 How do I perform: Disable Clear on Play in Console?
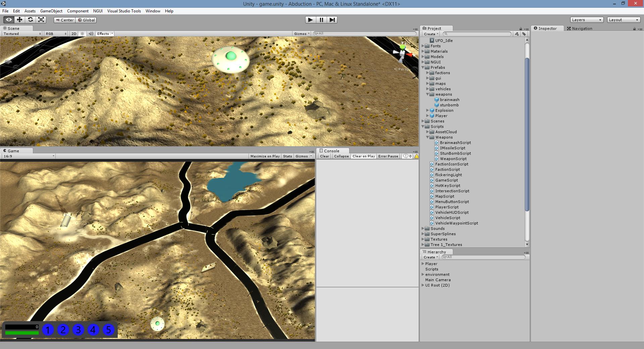pos(364,156)
